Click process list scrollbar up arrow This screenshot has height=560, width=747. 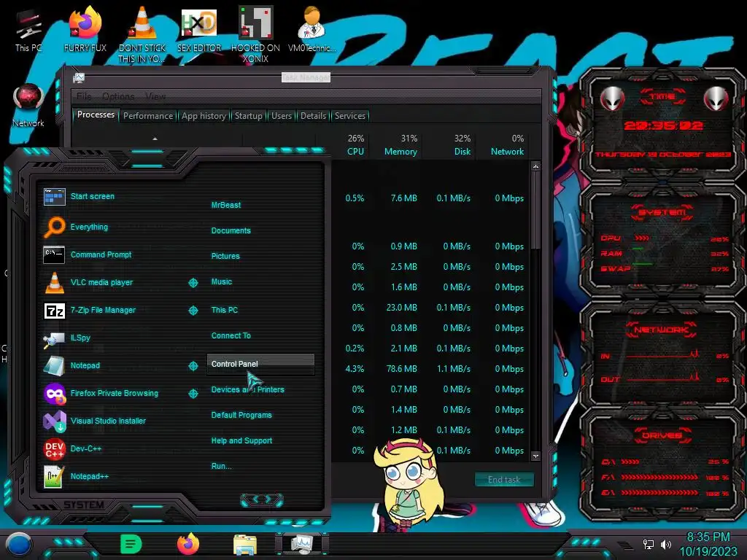coord(536,167)
